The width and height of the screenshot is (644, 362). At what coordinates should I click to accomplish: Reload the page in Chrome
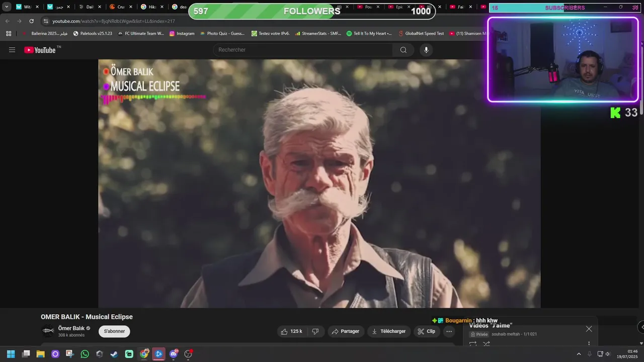coord(31,21)
